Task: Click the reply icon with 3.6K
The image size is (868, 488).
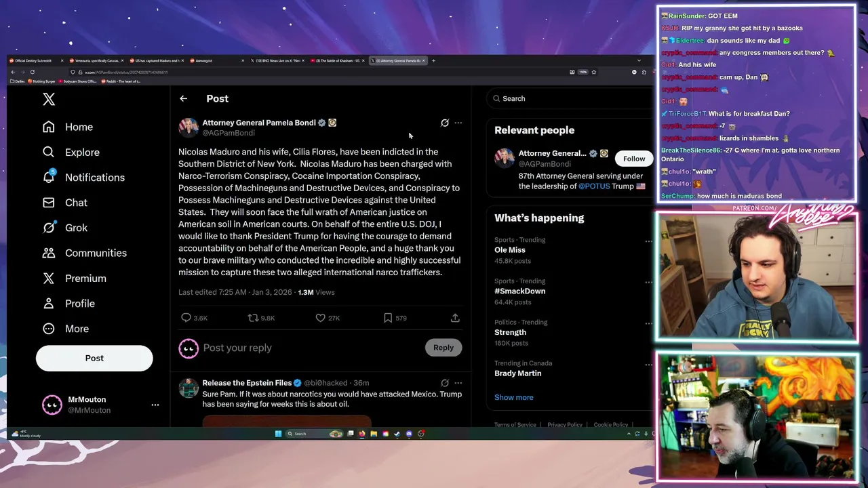Action: click(x=186, y=317)
